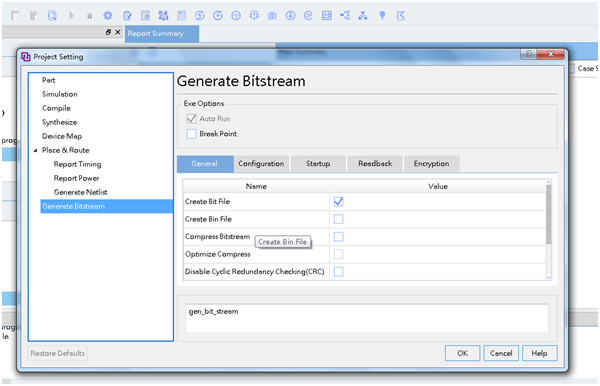Select the General tab
This screenshot has width=600, height=386.
(205, 164)
